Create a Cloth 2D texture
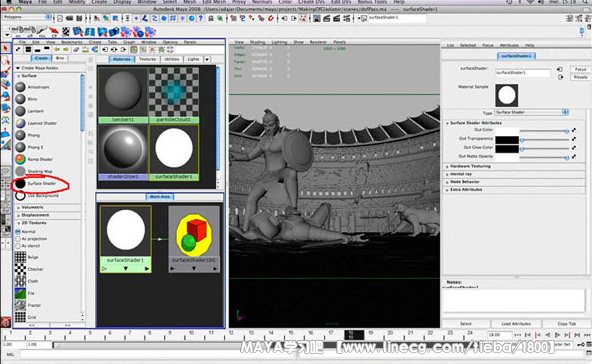This screenshot has height=364, width=592. (x=27, y=281)
